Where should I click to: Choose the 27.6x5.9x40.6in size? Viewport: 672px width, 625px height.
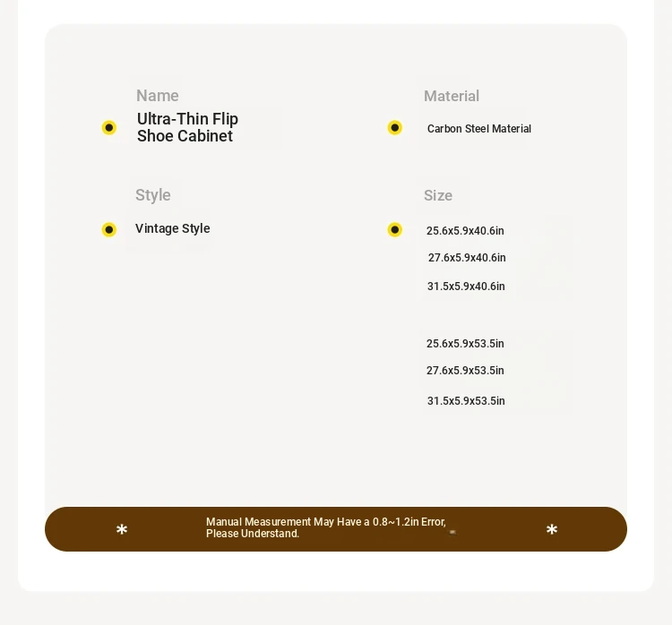(x=467, y=258)
